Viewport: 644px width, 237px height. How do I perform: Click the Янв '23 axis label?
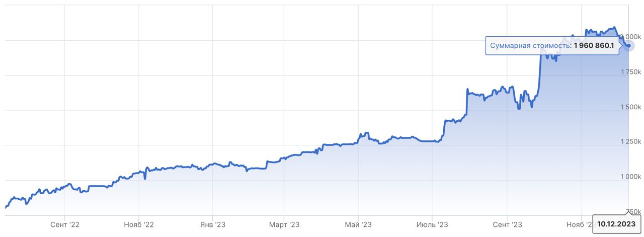(x=213, y=223)
